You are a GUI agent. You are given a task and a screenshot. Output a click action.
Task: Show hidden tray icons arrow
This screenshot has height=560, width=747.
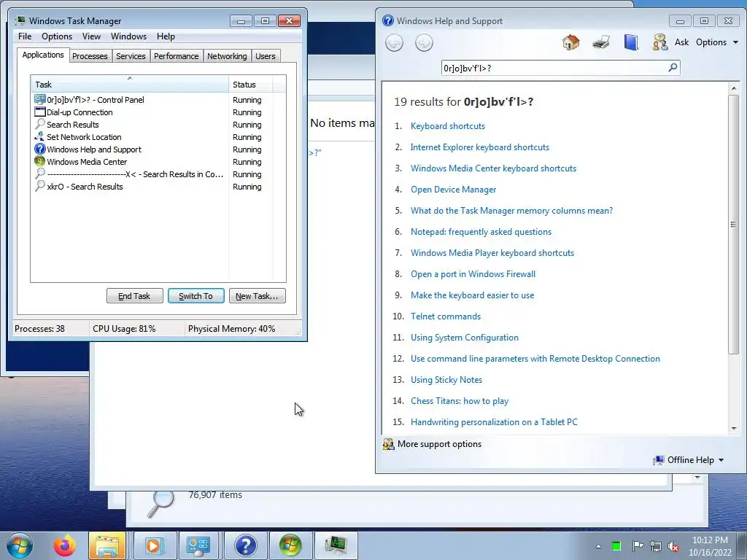pos(598,547)
